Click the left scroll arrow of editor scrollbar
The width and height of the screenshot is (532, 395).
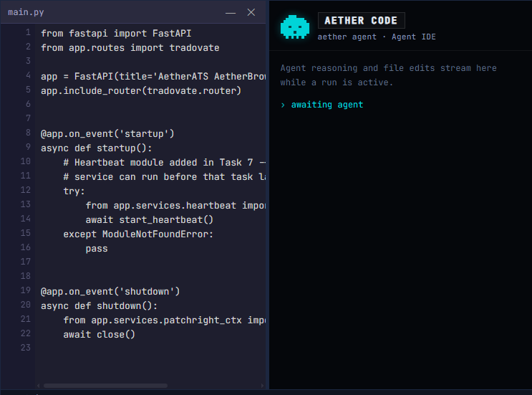(x=39, y=386)
